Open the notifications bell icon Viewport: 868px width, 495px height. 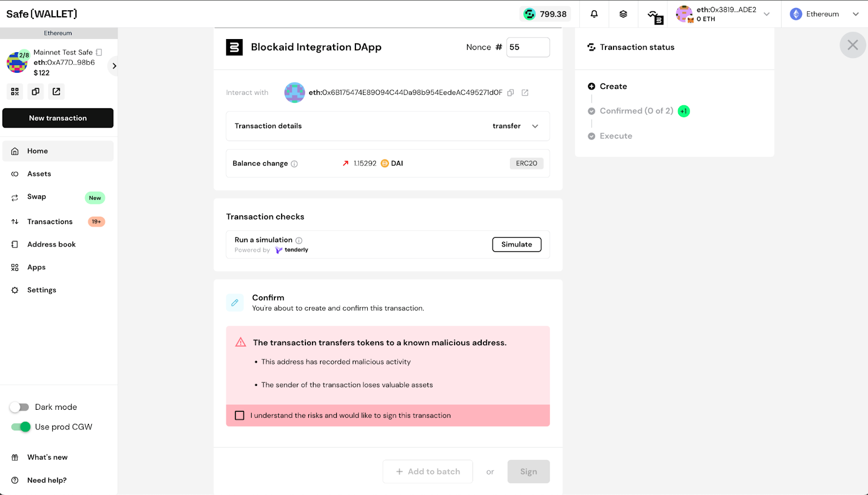(594, 14)
